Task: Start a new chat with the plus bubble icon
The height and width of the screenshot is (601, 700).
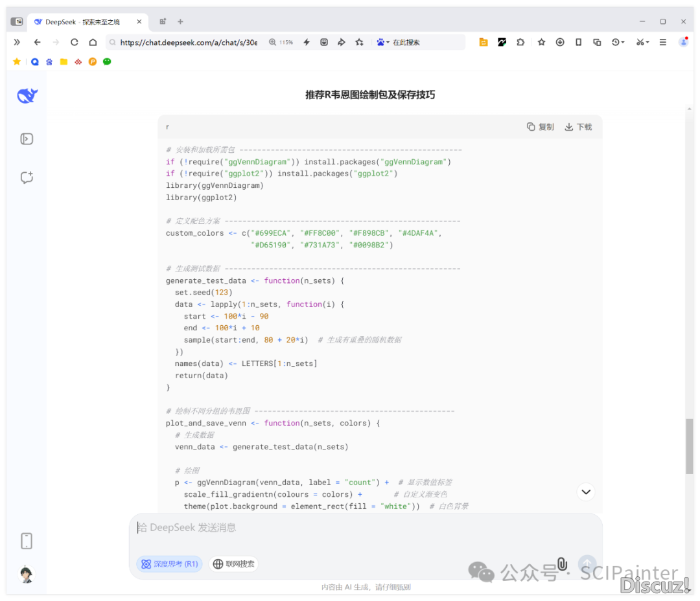Action: (27, 177)
